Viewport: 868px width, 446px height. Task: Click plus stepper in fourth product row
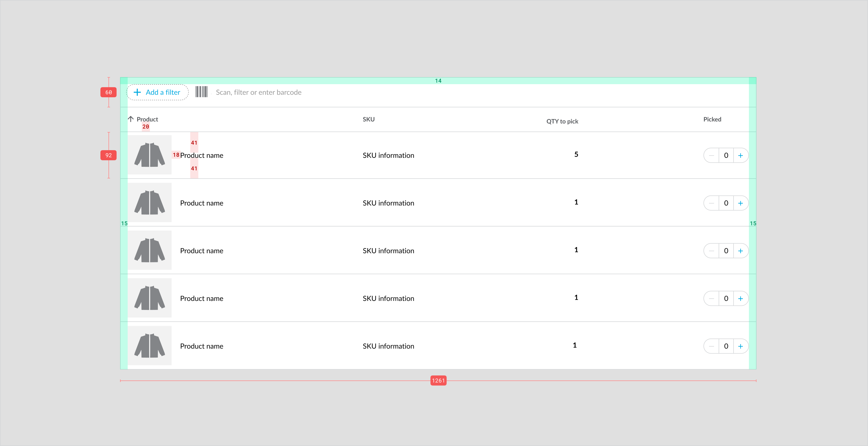pos(740,299)
